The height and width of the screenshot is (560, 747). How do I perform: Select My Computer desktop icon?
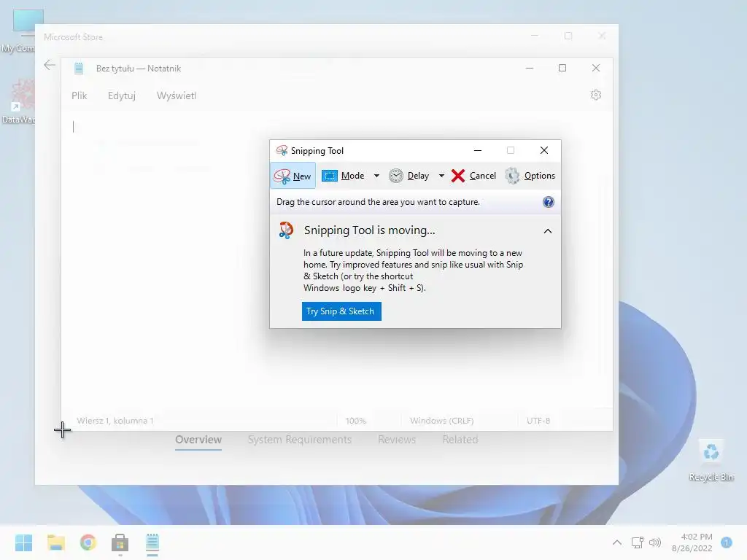[x=18, y=31]
